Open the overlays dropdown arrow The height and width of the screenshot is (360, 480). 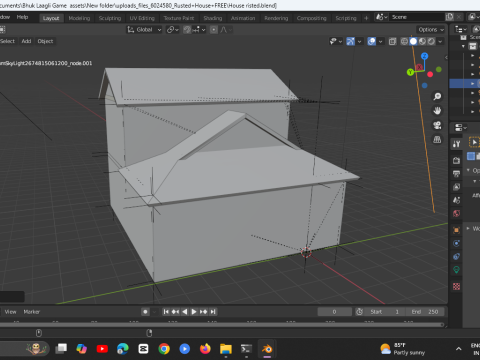(x=380, y=41)
